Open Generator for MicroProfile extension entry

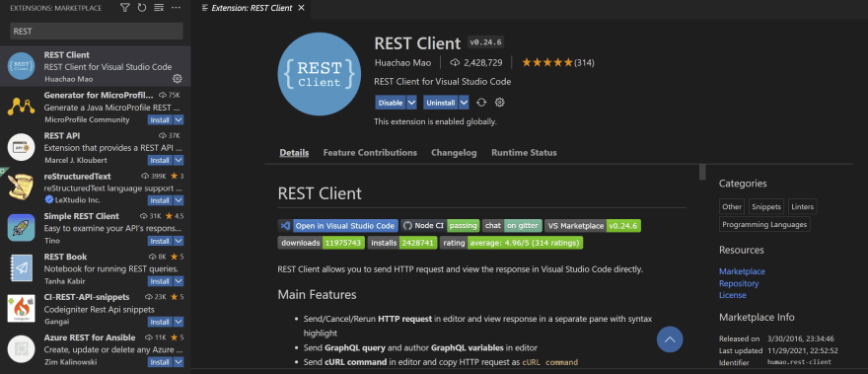(96, 107)
